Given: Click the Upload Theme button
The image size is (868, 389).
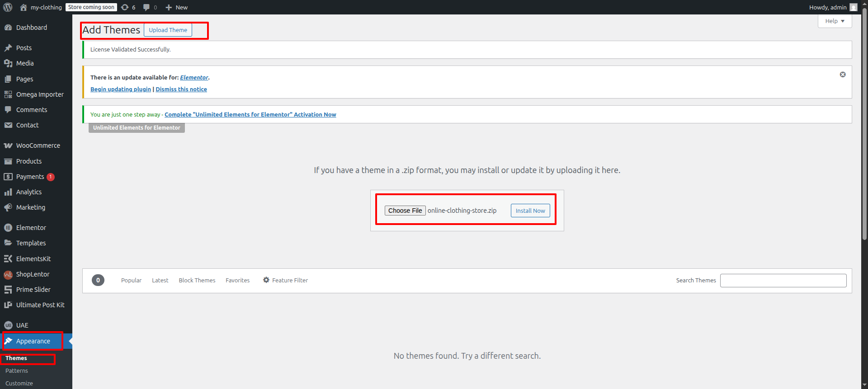Looking at the screenshot, I should pos(168,30).
